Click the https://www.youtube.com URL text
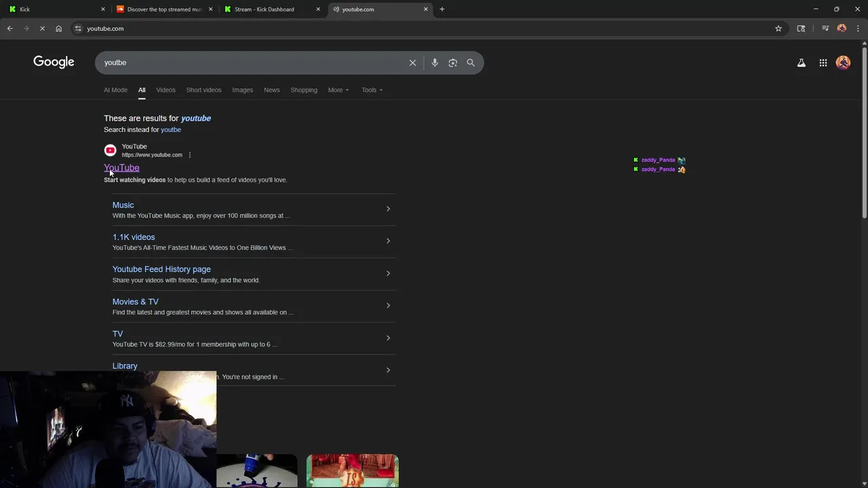Screen dimensions: 868x488 [152, 155]
